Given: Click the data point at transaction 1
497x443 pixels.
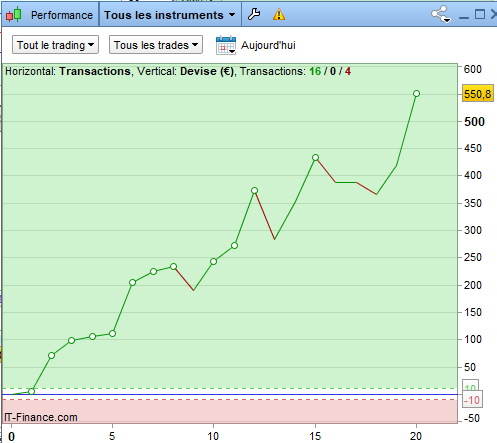Looking at the screenshot, I should (31, 391).
